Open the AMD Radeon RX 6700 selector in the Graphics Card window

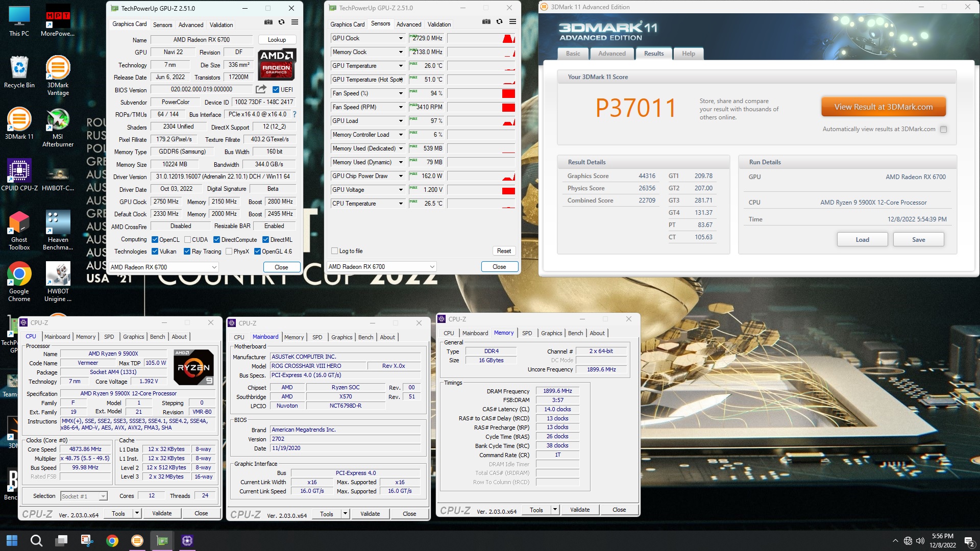pyautogui.click(x=163, y=267)
